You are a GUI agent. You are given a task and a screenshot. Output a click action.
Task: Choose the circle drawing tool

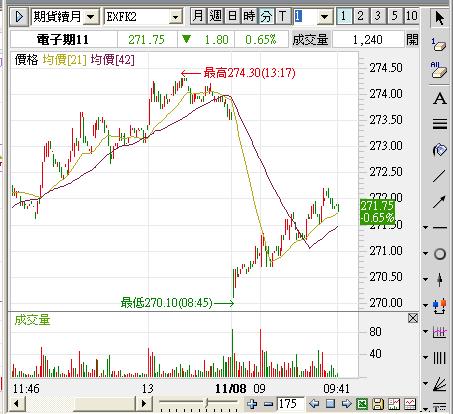[440, 254]
